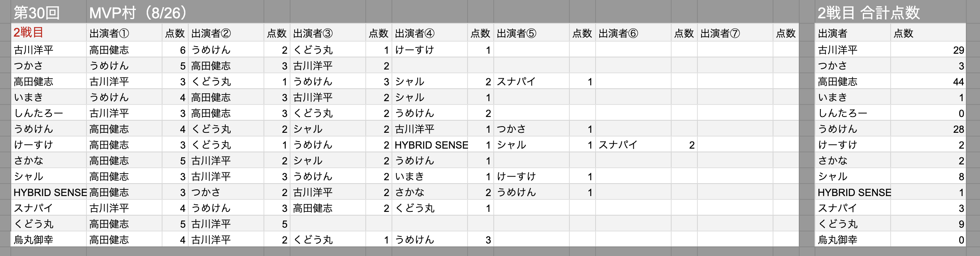Viewport: 980px width, 256px height.
Task: Select the red 2戦目 label cell
Action: tap(49, 33)
